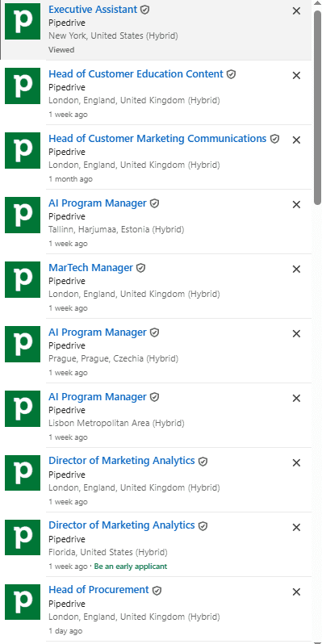Open Director of Marketing Analytics London job
322x644 pixels.
click(122, 461)
